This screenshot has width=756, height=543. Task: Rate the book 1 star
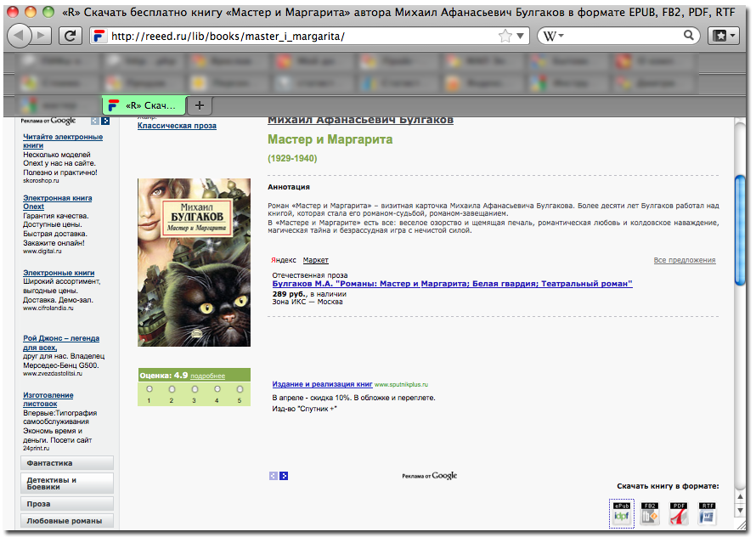[149, 390]
